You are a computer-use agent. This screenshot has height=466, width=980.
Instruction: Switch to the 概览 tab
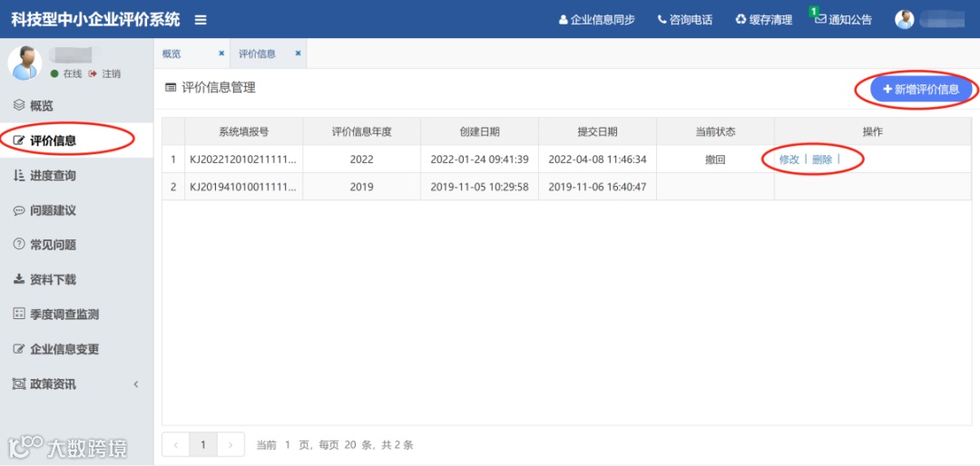coord(171,53)
